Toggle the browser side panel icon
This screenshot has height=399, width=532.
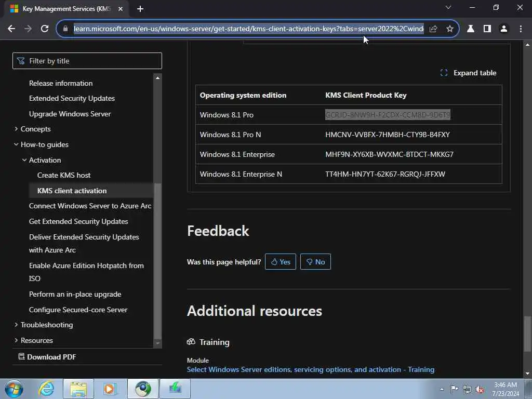click(487, 29)
